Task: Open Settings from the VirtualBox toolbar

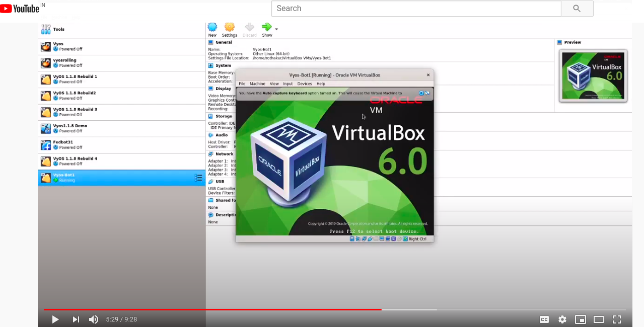Action: point(229,28)
